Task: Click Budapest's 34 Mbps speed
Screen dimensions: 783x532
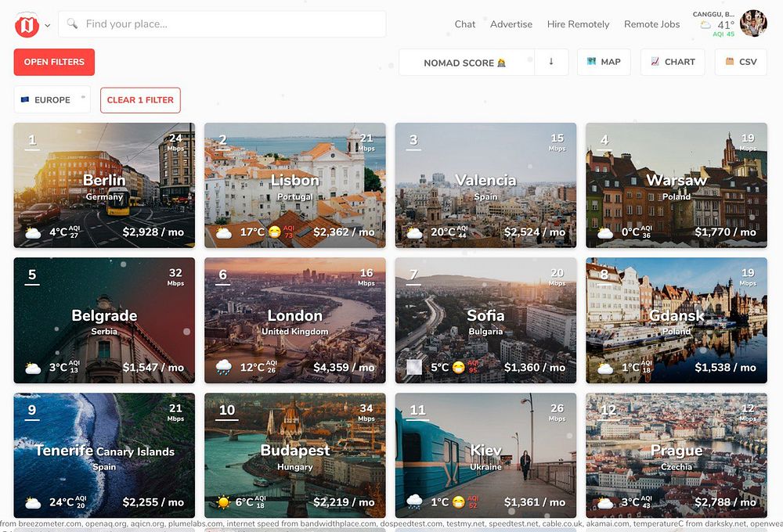Action: pos(366,412)
